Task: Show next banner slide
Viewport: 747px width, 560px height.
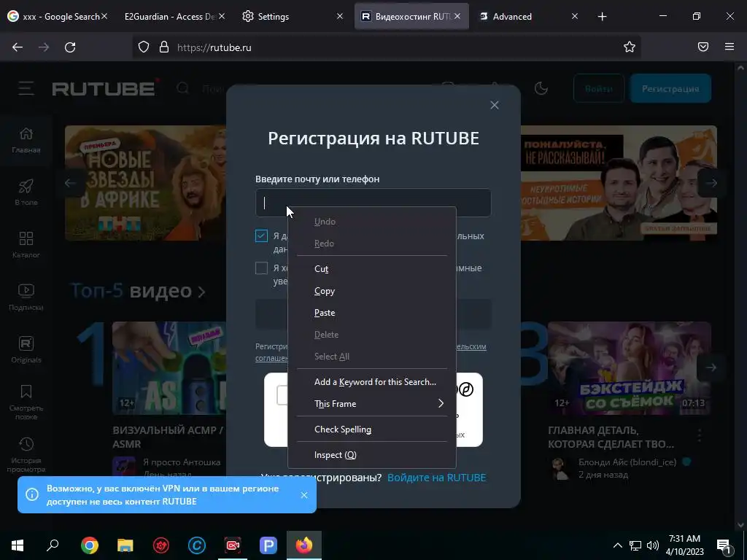Action: 711,183
